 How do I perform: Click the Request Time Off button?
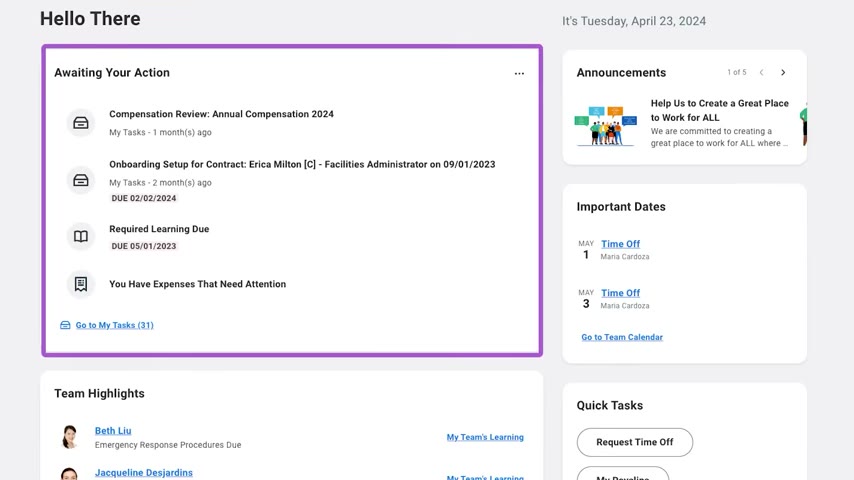click(x=635, y=442)
